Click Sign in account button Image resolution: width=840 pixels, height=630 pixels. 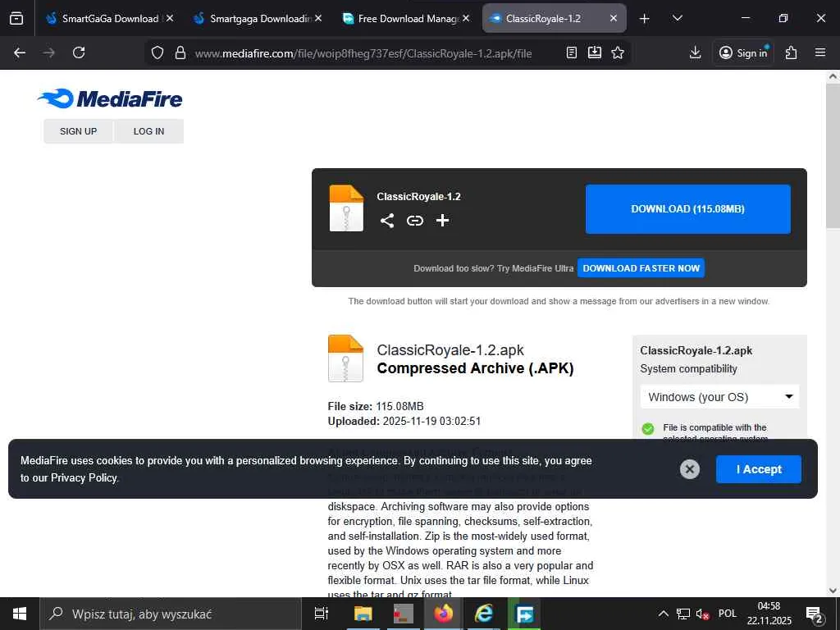(743, 52)
